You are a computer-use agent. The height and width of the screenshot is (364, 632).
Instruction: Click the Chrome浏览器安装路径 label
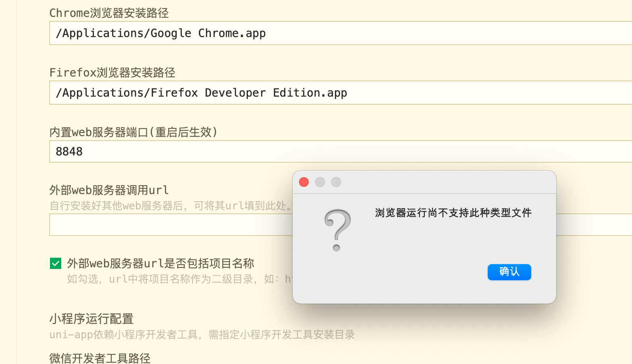pos(109,13)
